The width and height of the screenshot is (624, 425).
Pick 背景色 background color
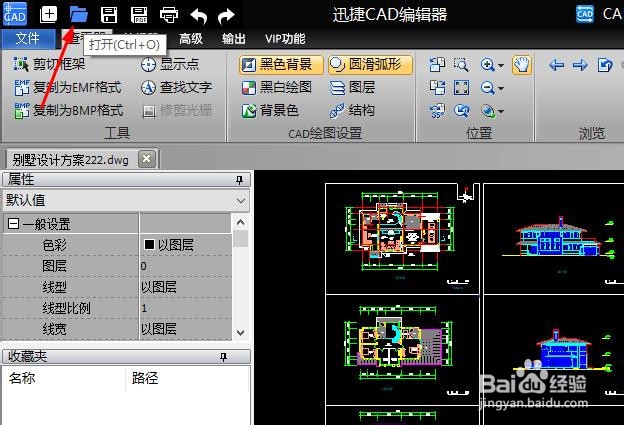click(270, 111)
